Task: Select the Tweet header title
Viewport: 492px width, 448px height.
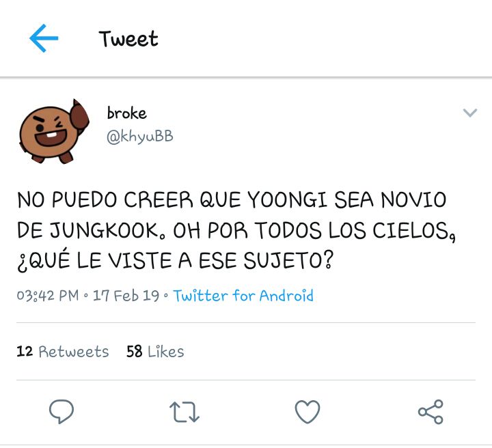Action: pyautogui.click(x=128, y=39)
